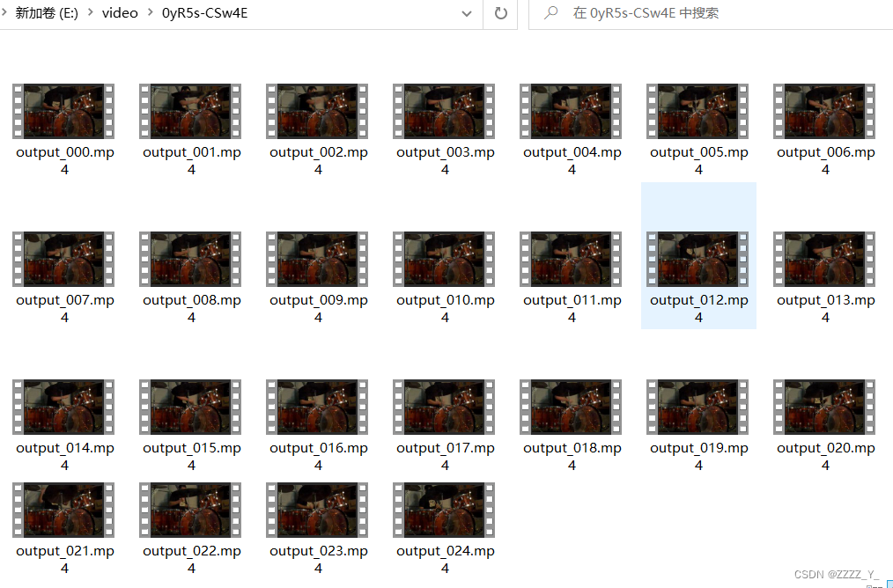Go to 新加卷 (E:) in breadcrumb
The width and height of the screenshot is (893, 588).
pos(47,13)
